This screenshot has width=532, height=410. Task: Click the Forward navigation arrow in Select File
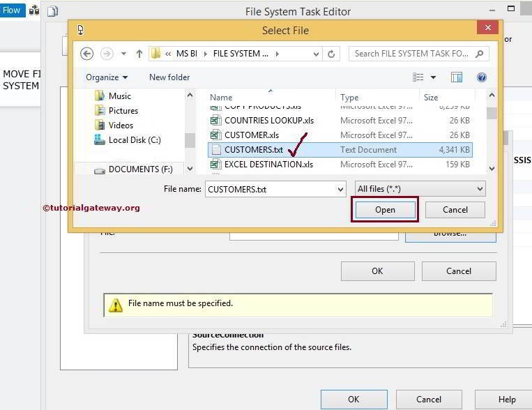(107, 54)
